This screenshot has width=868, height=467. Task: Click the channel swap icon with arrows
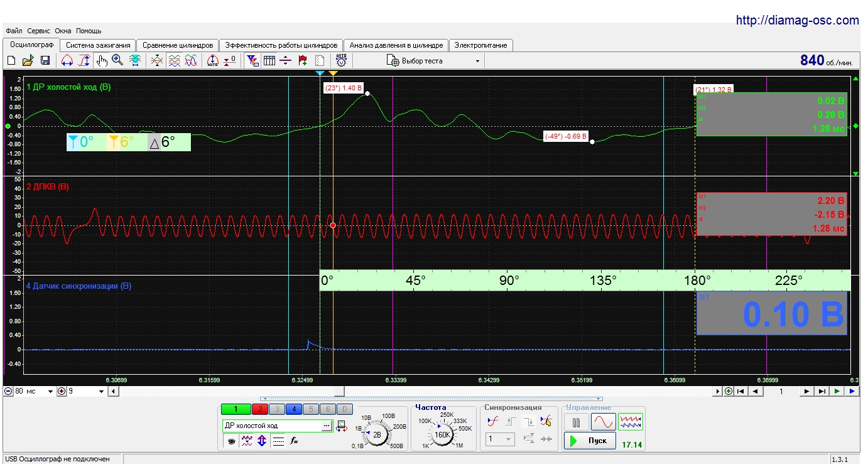tap(341, 426)
